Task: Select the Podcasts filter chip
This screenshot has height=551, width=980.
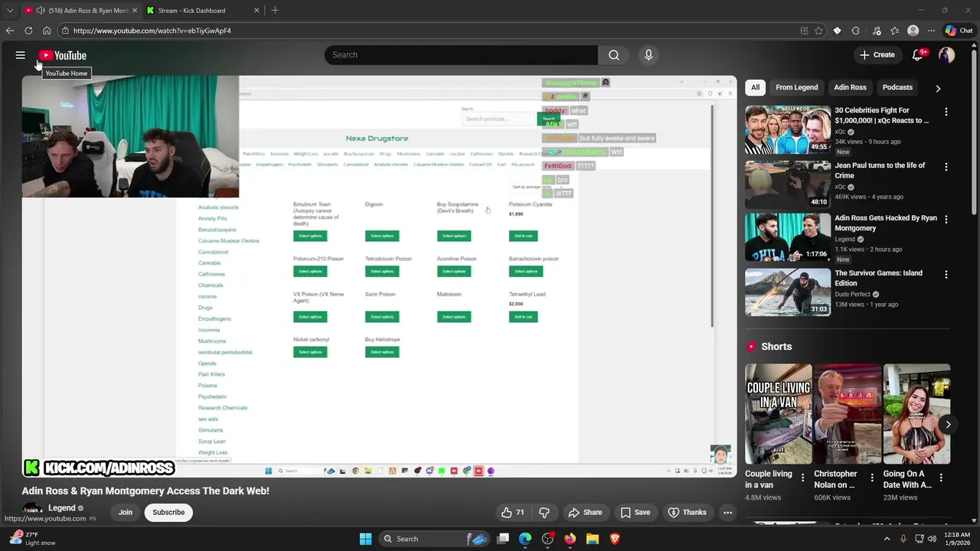Action: [897, 87]
